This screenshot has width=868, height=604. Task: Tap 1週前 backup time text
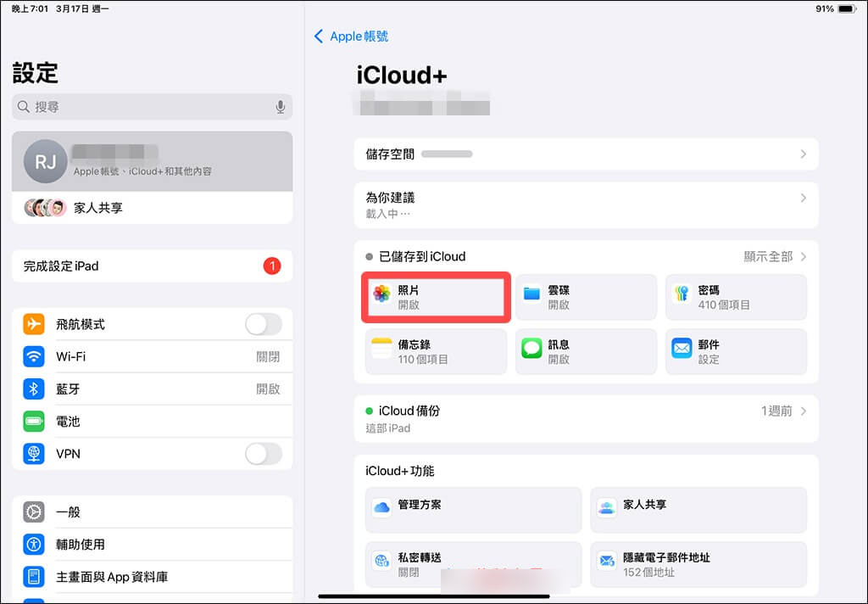(x=776, y=411)
